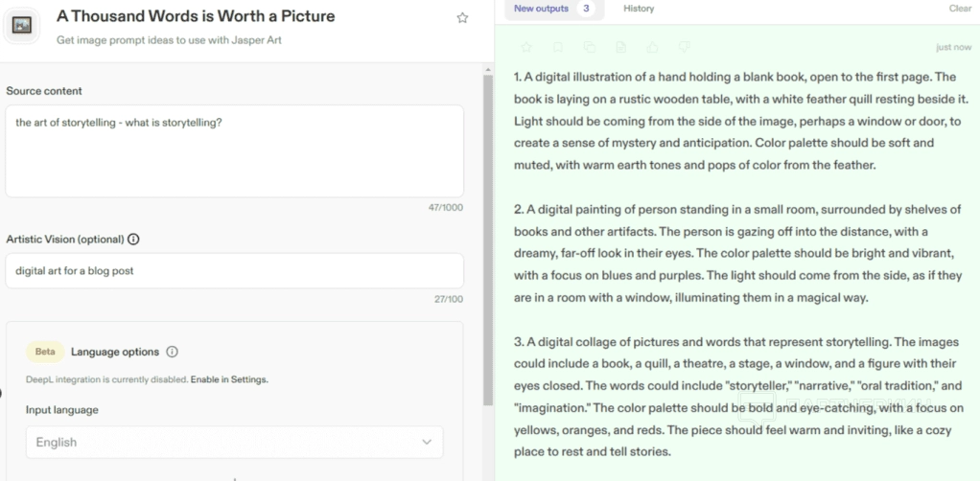Viewport: 980px width, 481px height.
Task: Switch to the New outputs tab
Action: pos(541,9)
